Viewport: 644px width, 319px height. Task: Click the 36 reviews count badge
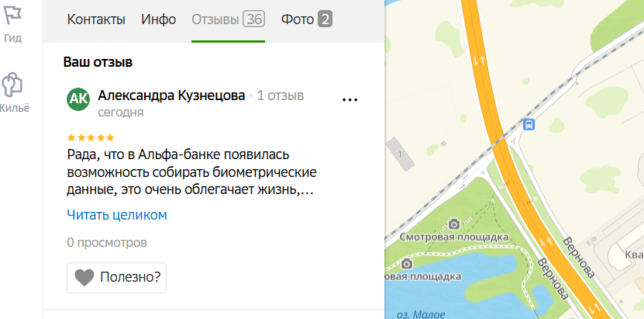click(x=254, y=19)
